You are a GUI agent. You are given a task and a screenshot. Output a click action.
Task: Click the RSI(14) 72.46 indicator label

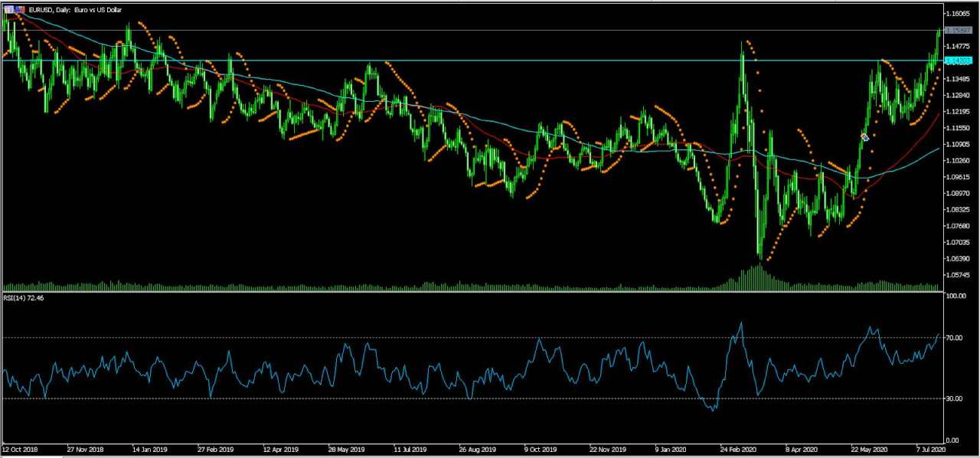[x=24, y=298]
